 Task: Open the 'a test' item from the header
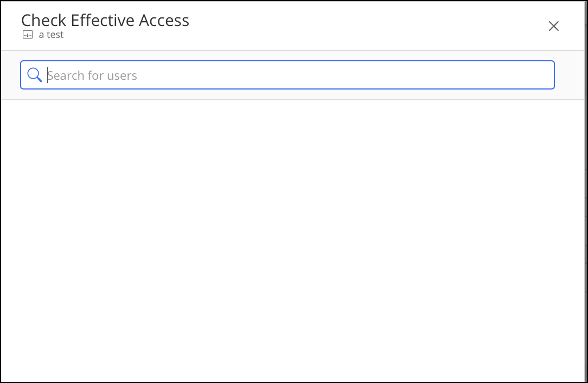tap(50, 34)
